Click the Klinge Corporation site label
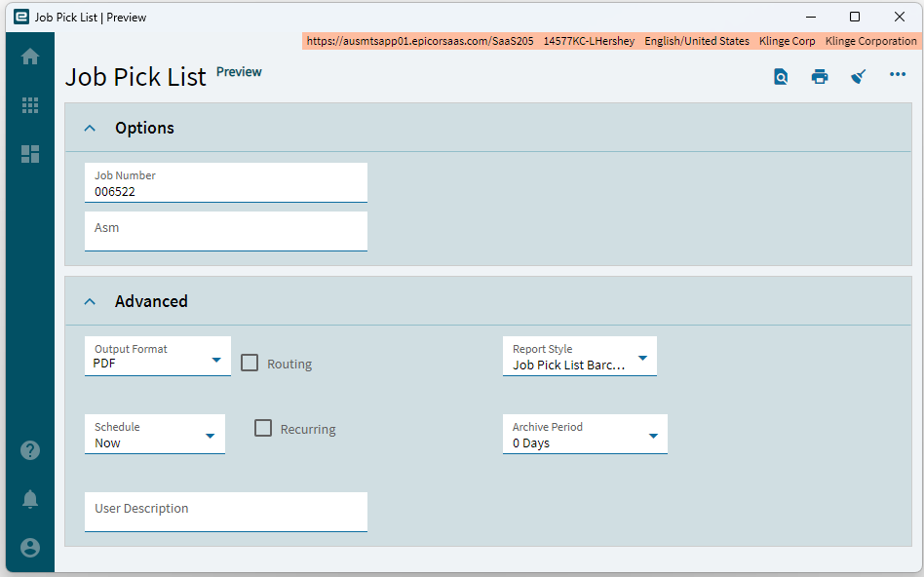The width and height of the screenshot is (924, 577). (870, 41)
